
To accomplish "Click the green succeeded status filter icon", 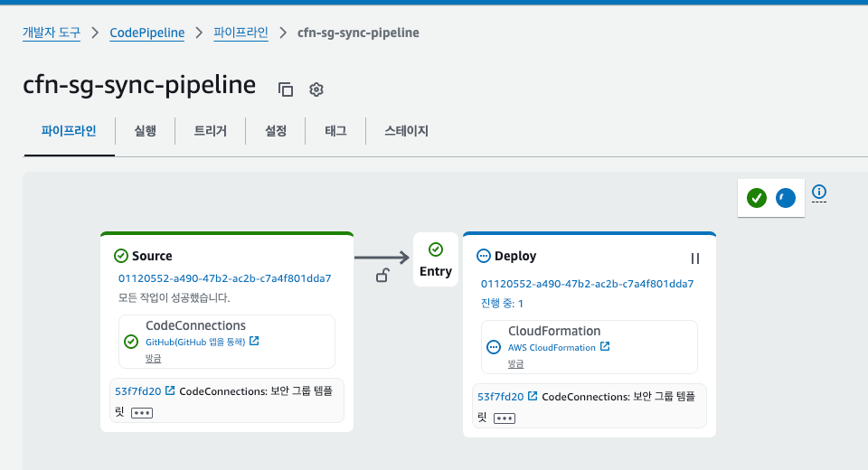I will [756, 198].
